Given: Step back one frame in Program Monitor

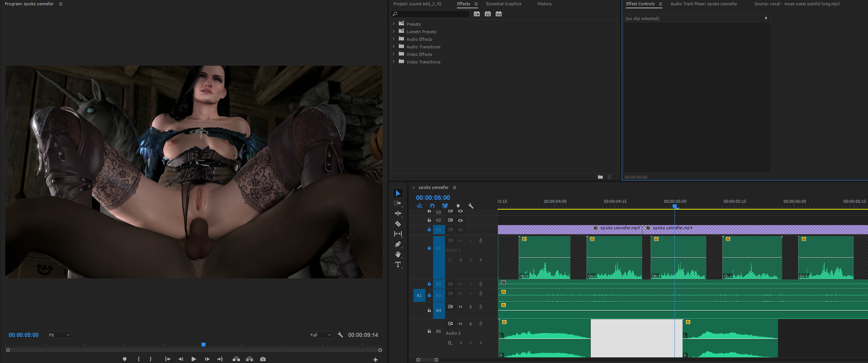Looking at the screenshot, I should click(x=181, y=359).
